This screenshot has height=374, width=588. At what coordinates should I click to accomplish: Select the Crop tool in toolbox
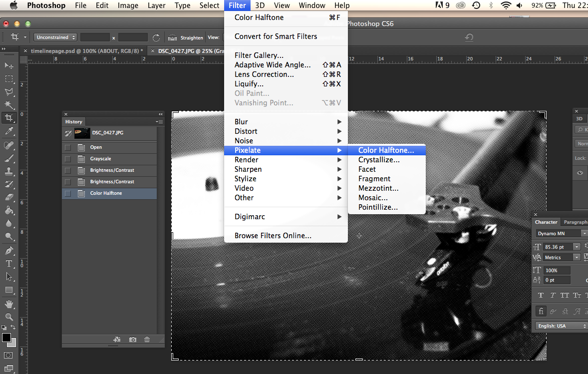(9, 118)
